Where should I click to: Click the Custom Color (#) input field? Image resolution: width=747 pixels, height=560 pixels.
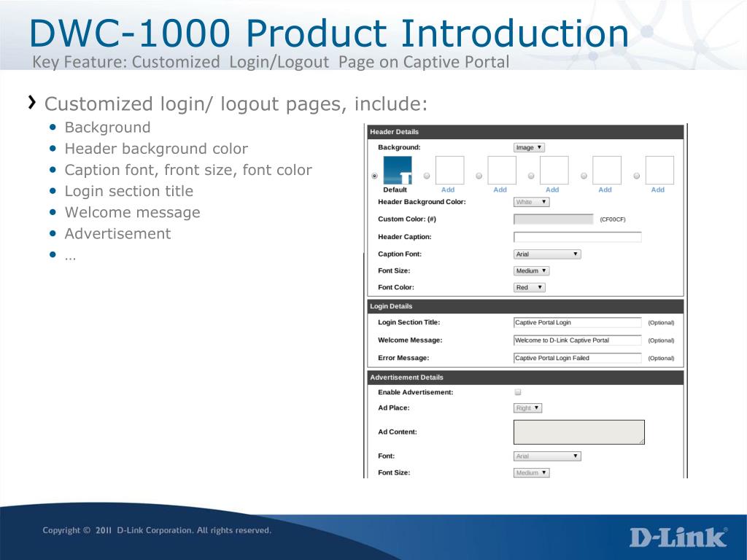554,219
